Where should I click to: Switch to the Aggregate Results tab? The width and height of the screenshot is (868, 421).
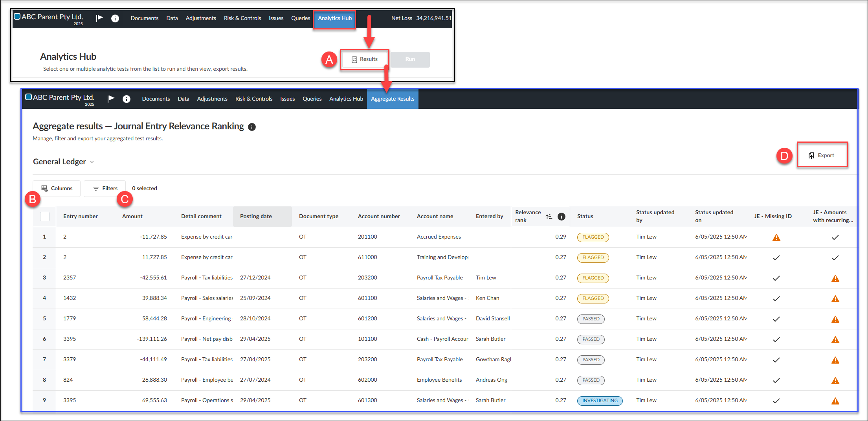point(393,99)
